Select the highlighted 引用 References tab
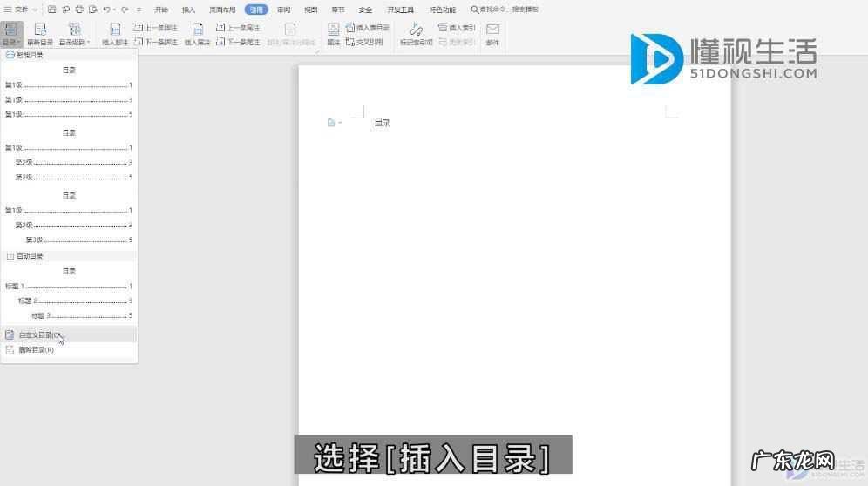Screen dimensions: 868x486 coord(255,10)
